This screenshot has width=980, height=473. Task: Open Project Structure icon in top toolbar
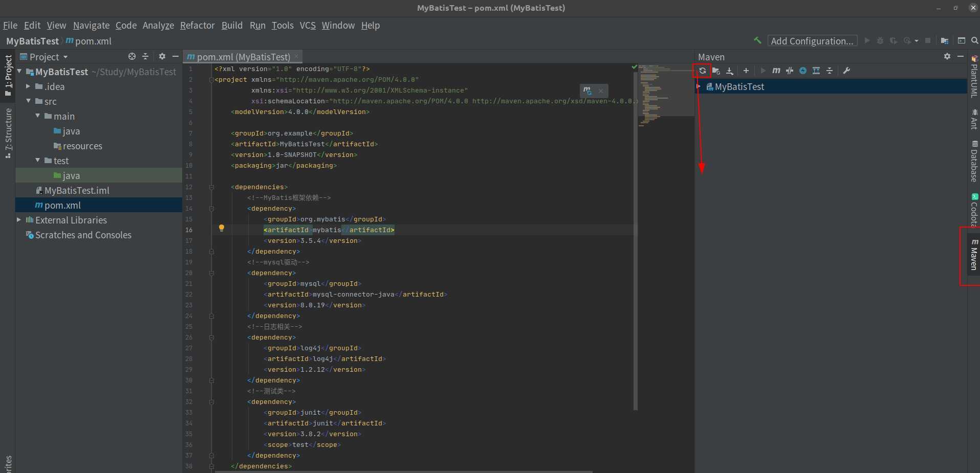(945, 40)
